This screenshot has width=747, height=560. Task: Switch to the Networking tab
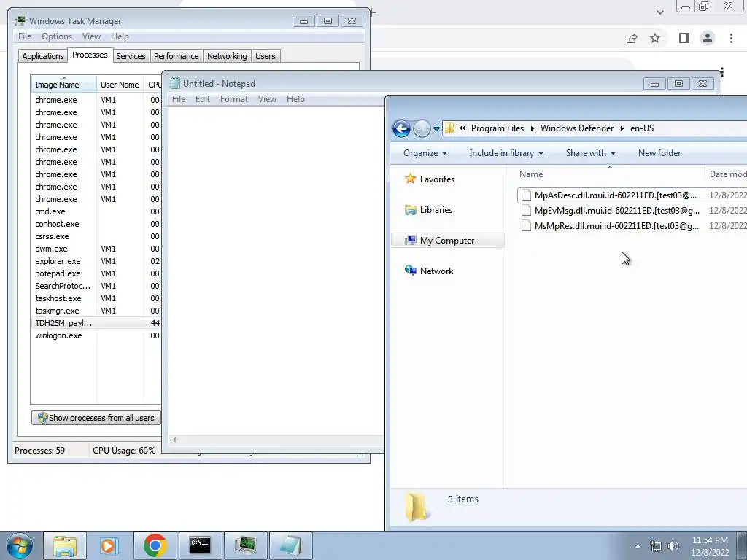click(x=227, y=56)
